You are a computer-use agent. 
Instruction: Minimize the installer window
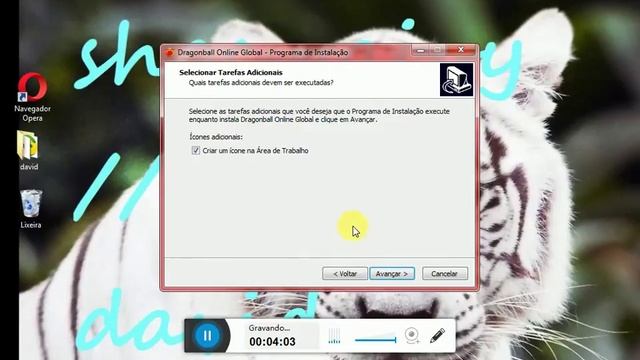421,50
